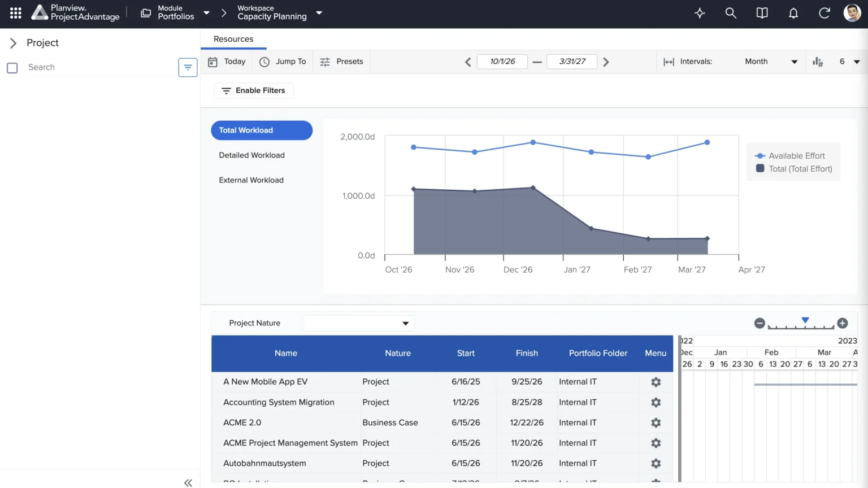The image size is (868, 488).
Task: Click the Jump To button
Action: (x=283, y=62)
